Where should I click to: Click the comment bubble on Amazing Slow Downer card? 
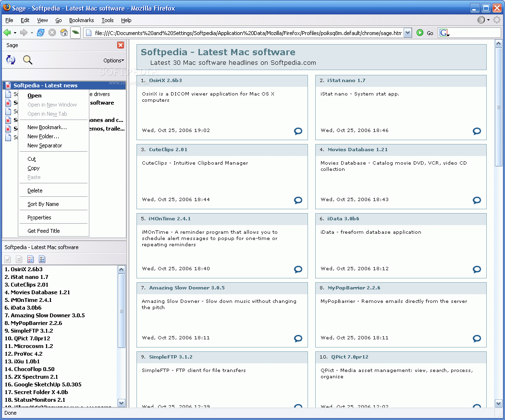[x=298, y=338]
